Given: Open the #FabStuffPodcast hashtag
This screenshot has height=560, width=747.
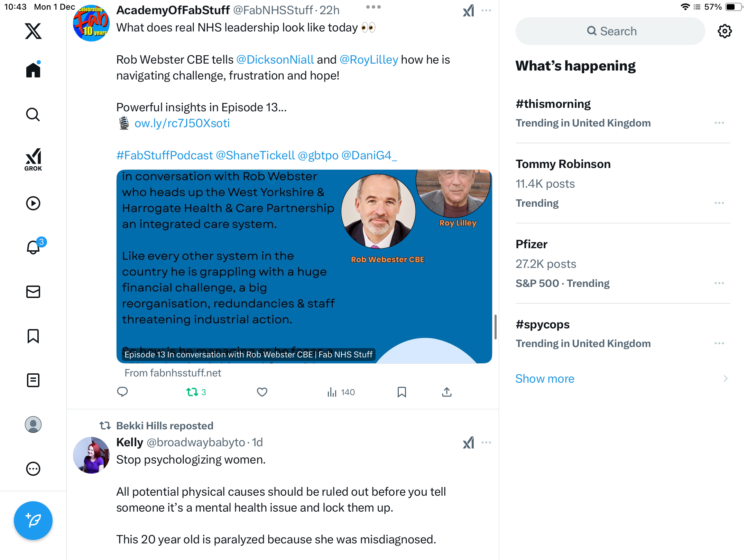Looking at the screenshot, I should pyautogui.click(x=165, y=155).
